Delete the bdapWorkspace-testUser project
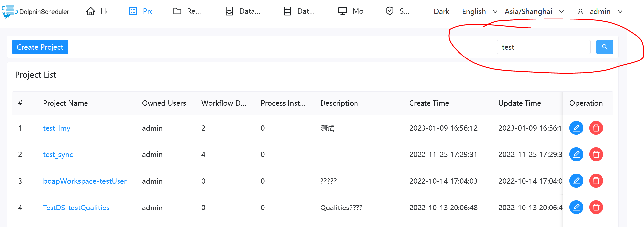644x227 pixels. [x=596, y=181]
